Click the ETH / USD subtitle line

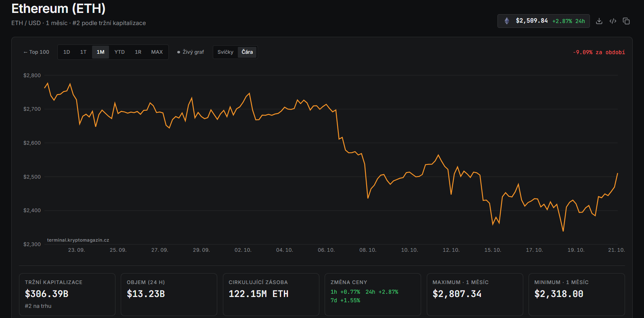pos(79,23)
